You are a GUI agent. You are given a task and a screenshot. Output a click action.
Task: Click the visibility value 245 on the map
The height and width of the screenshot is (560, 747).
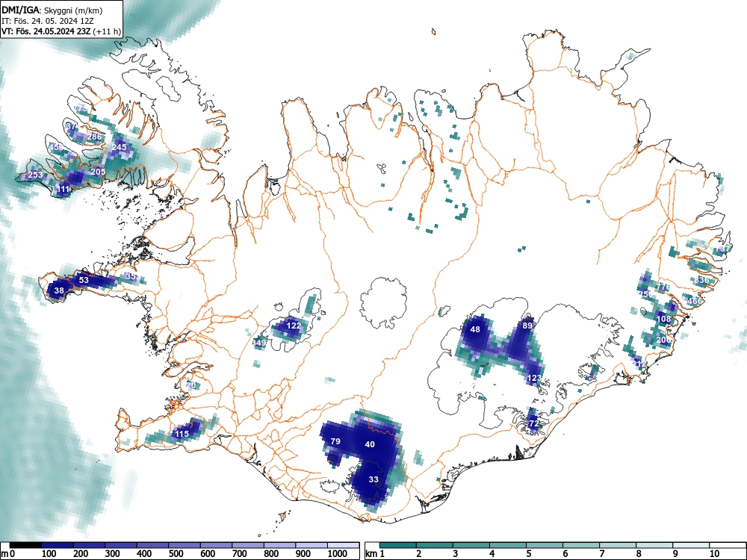(x=119, y=147)
